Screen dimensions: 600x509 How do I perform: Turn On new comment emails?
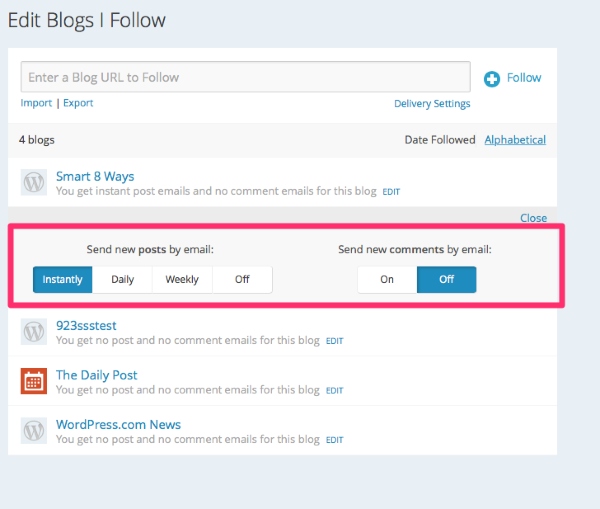pyautogui.click(x=387, y=280)
